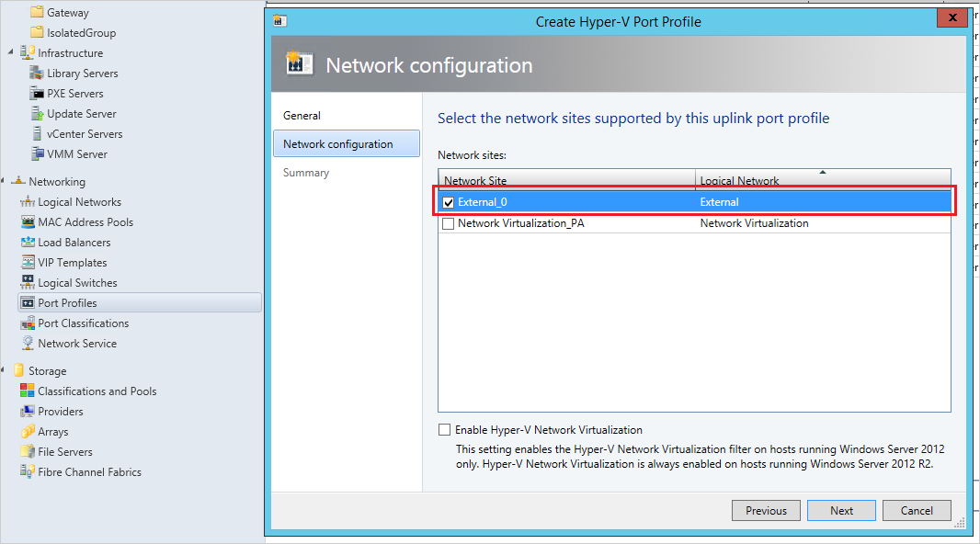Click the Fibre Channel Fabrics icon
The image size is (980, 544).
pos(28,471)
